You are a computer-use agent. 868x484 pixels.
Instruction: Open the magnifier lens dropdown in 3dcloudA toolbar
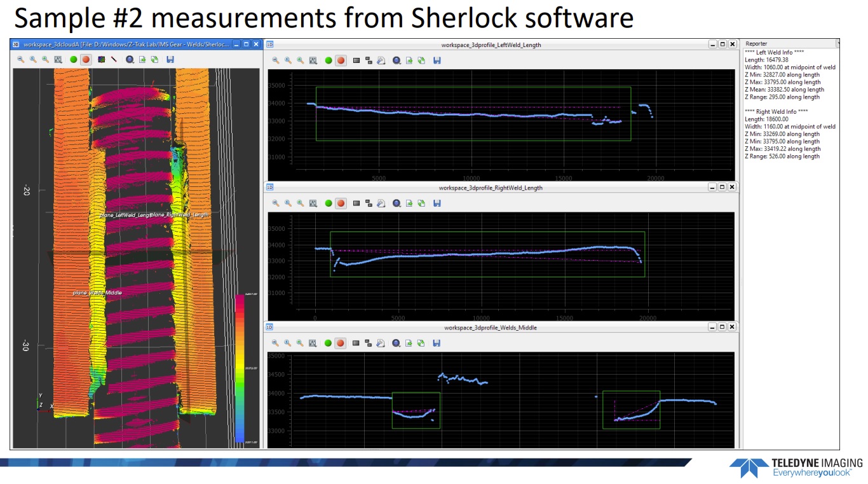(130, 59)
